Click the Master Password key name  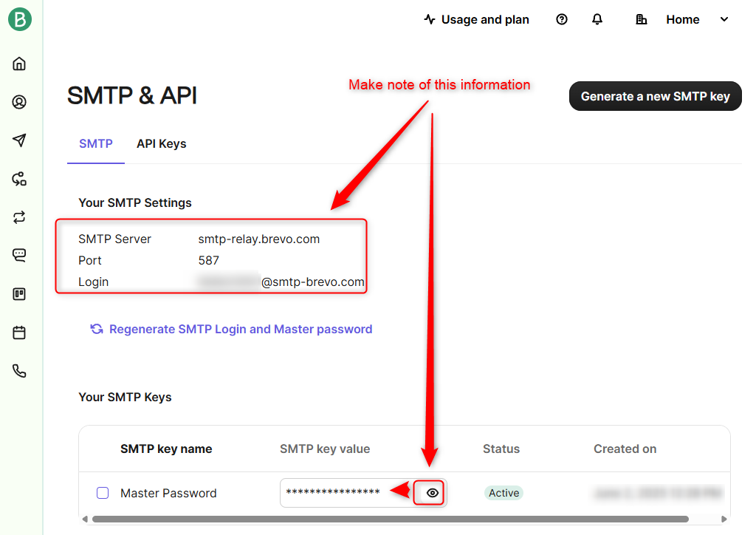click(x=169, y=493)
